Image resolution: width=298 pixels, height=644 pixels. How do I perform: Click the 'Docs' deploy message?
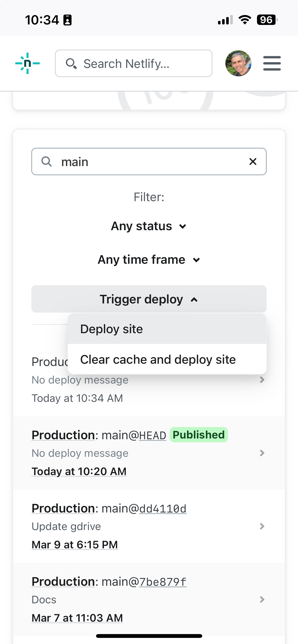tap(44, 599)
